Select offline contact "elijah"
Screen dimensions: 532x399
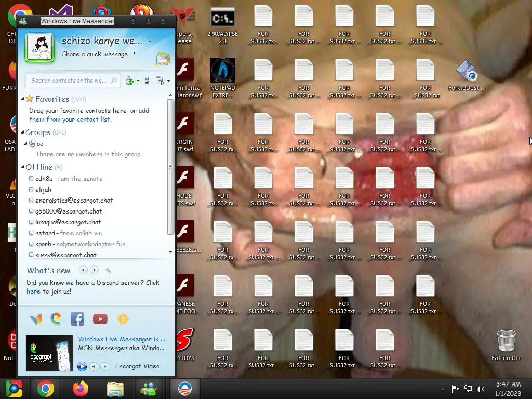pyautogui.click(x=40, y=189)
